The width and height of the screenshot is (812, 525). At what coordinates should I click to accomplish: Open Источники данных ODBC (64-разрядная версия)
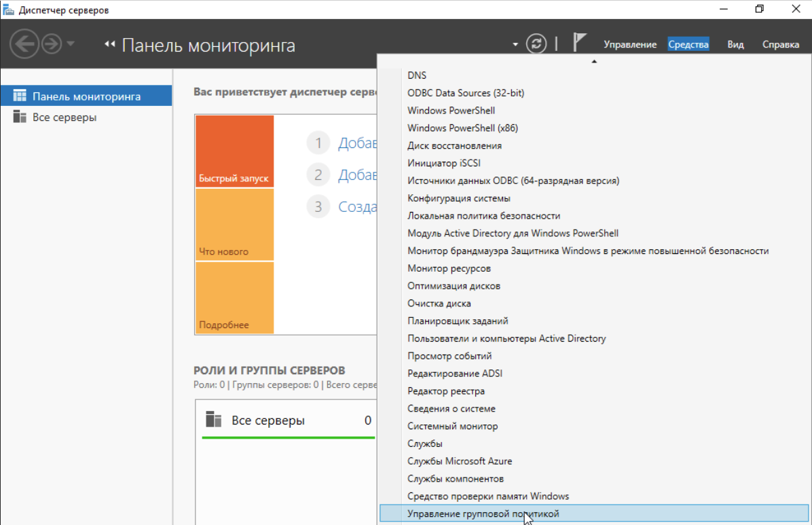point(594,181)
